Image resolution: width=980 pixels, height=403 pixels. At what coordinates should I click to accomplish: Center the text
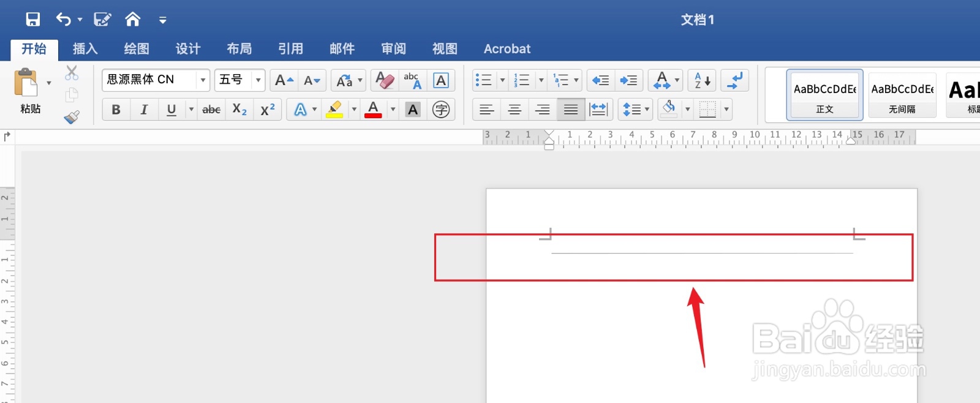click(514, 110)
